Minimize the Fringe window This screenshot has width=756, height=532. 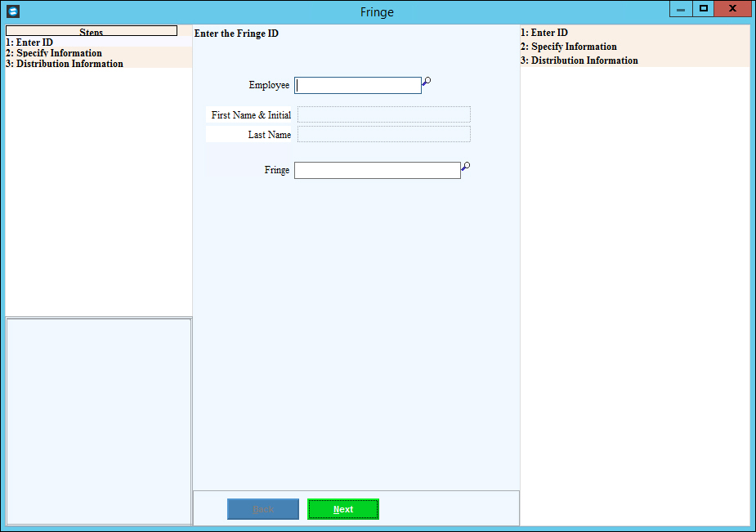pos(681,9)
